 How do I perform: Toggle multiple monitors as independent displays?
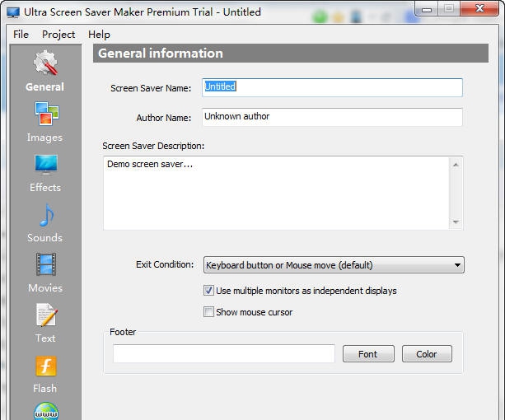[x=208, y=291]
